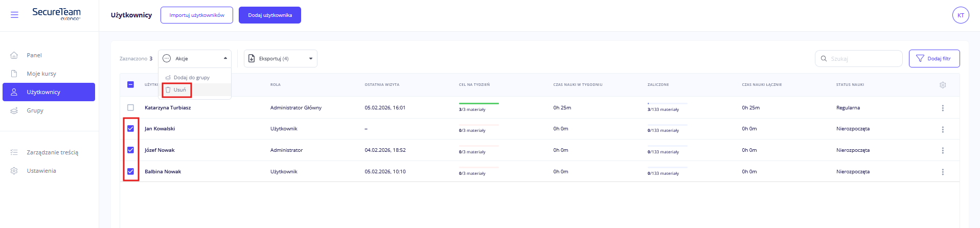This screenshot has width=980, height=228.
Task: Open the hamburger menu icon
Action: (14, 15)
